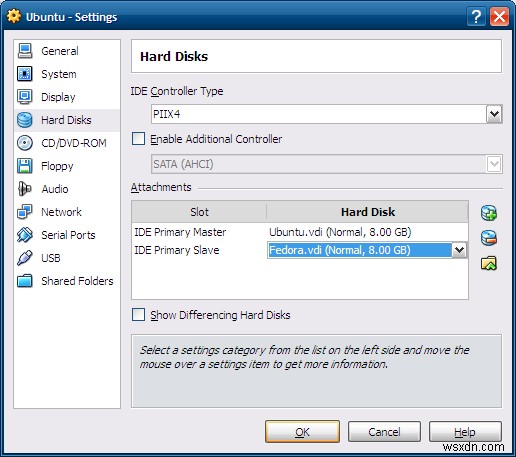The width and height of the screenshot is (516, 457).
Task: Click the Hard Disks stack icon in sidebar
Action: [25, 120]
